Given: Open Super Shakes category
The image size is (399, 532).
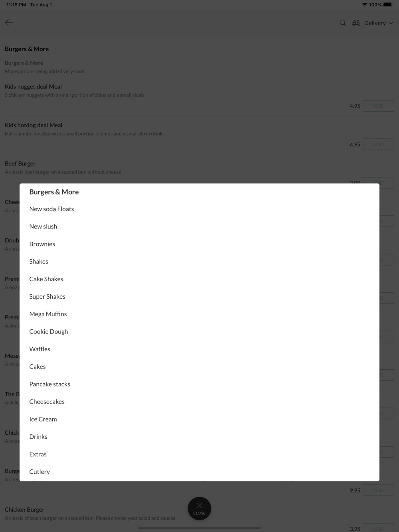Looking at the screenshot, I should (47, 297).
